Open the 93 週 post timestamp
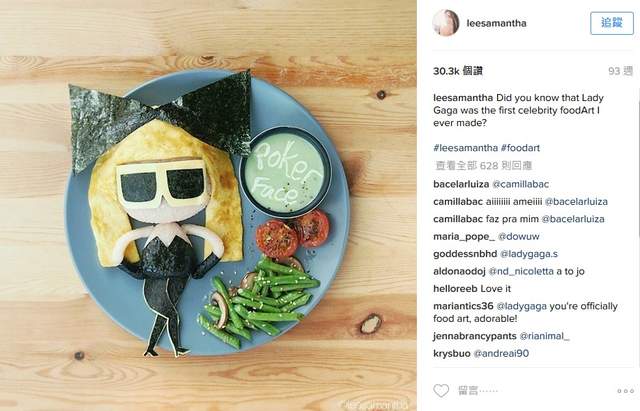640x411 pixels. pos(620,71)
